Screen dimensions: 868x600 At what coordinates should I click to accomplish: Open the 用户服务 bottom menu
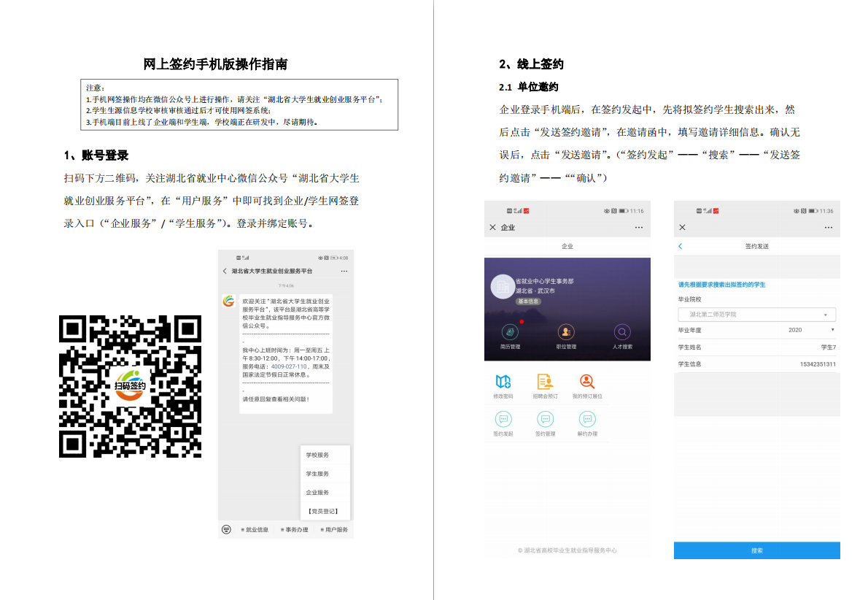coord(334,530)
